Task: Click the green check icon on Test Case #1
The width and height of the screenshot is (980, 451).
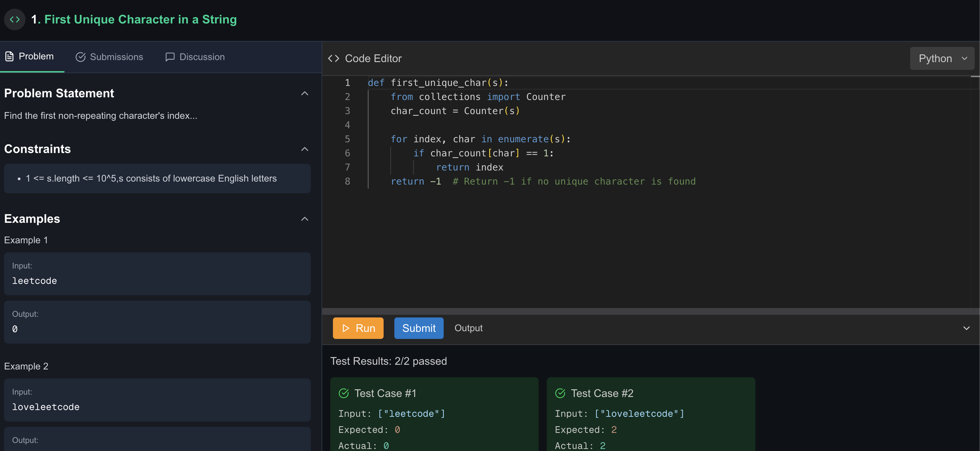Action: click(344, 393)
